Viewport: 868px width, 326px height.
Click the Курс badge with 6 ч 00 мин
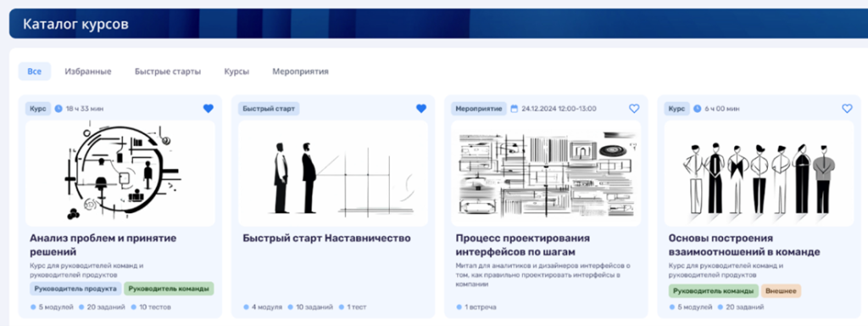pos(677,109)
